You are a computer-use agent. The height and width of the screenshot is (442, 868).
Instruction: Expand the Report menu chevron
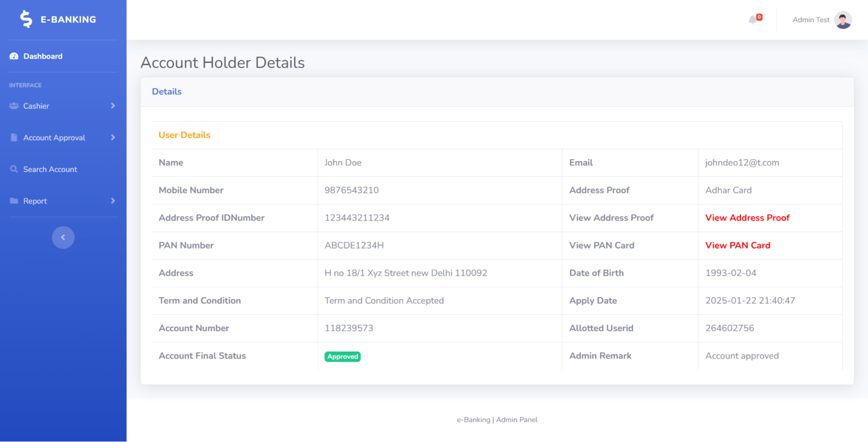[113, 201]
